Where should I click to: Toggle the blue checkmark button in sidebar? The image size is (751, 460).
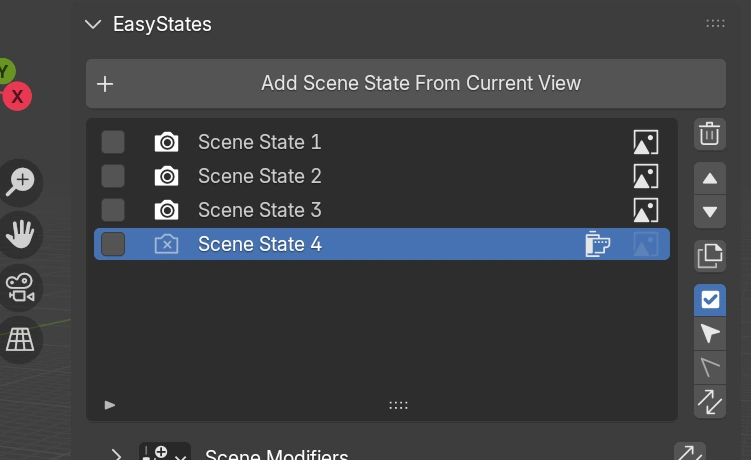[709, 299]
